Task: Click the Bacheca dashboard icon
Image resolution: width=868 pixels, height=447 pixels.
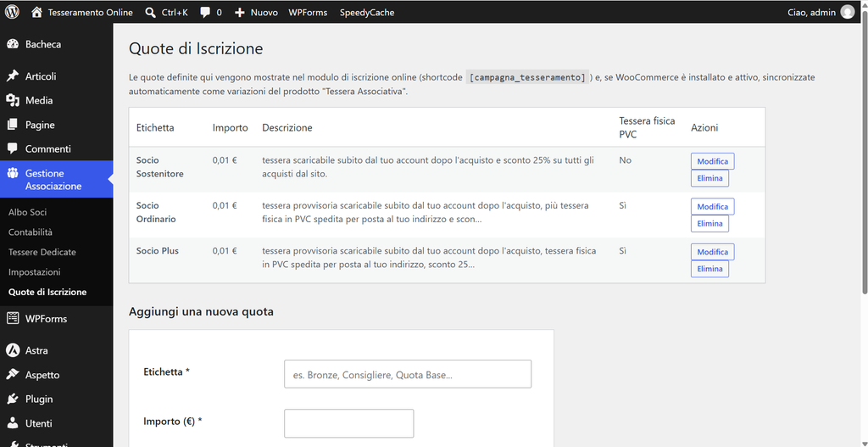Action: pyautogui.click(x=13, y=44)
